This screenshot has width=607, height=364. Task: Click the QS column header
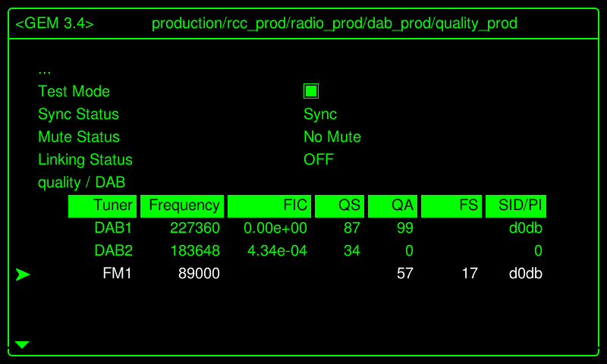click(x=339, y=206)
